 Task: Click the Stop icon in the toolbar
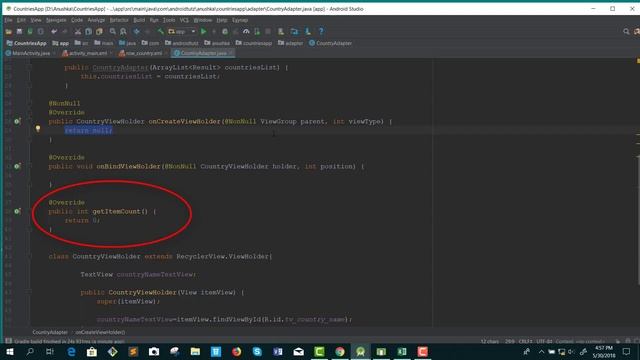click(x=268, y=31)
